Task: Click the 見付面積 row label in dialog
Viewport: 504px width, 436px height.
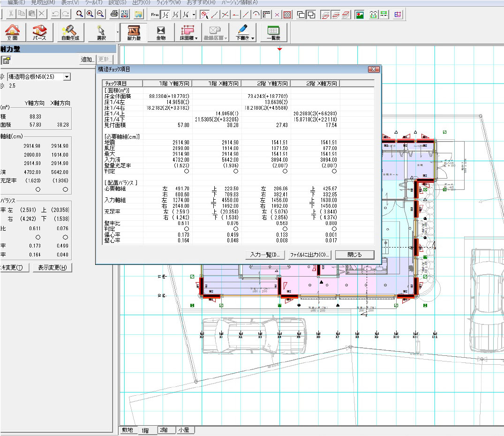Action: pos(115,125)
